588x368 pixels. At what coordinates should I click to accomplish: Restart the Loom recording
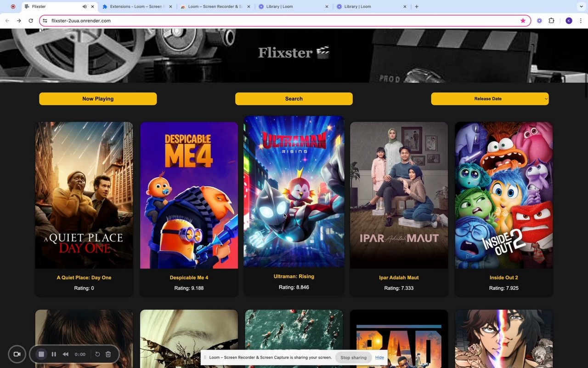pyautogui.click(x=97, y=354)
